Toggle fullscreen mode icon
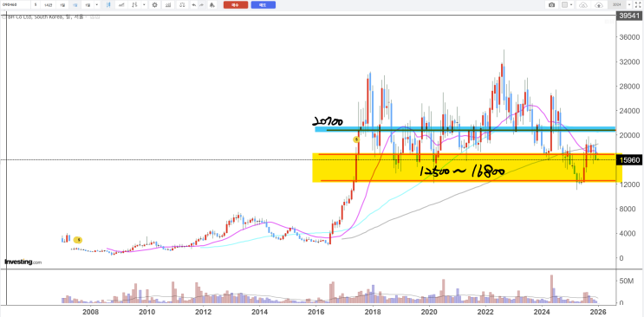This screenshot has height=317, width=644. pyautogui.click(x=638, y=4)
